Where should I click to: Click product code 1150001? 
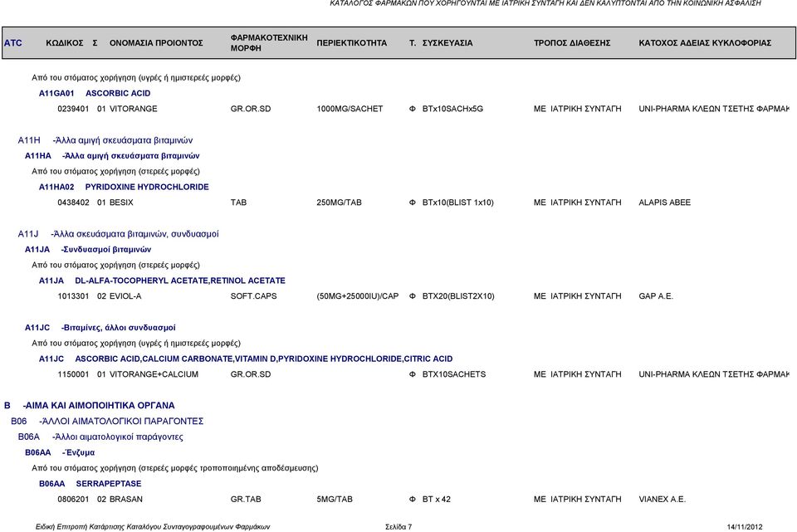click(73, 374)
